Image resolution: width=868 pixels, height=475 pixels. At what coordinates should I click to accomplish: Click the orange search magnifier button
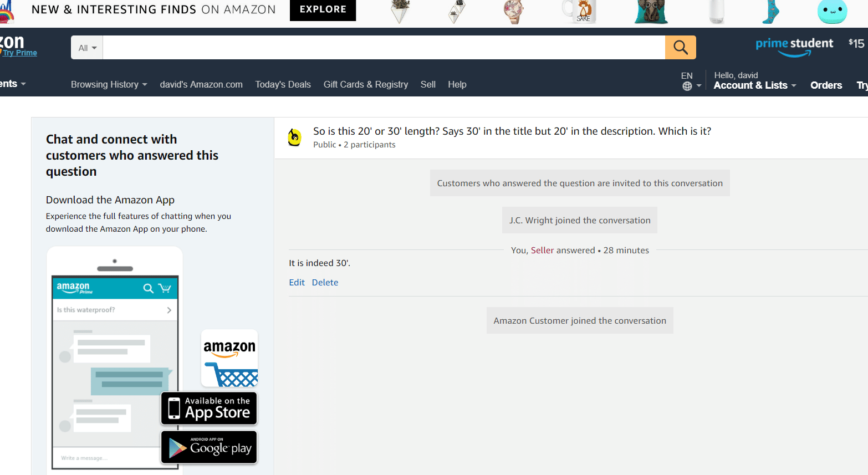tap(680, 48)
